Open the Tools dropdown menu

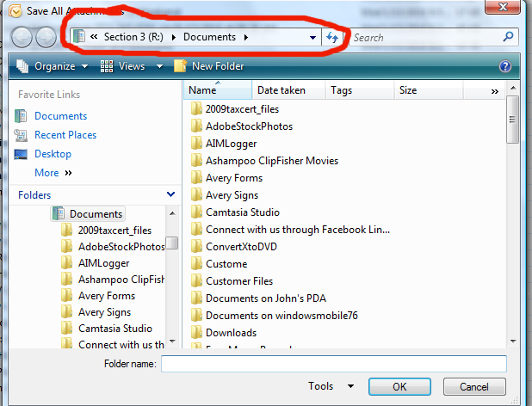coord(331,387)
